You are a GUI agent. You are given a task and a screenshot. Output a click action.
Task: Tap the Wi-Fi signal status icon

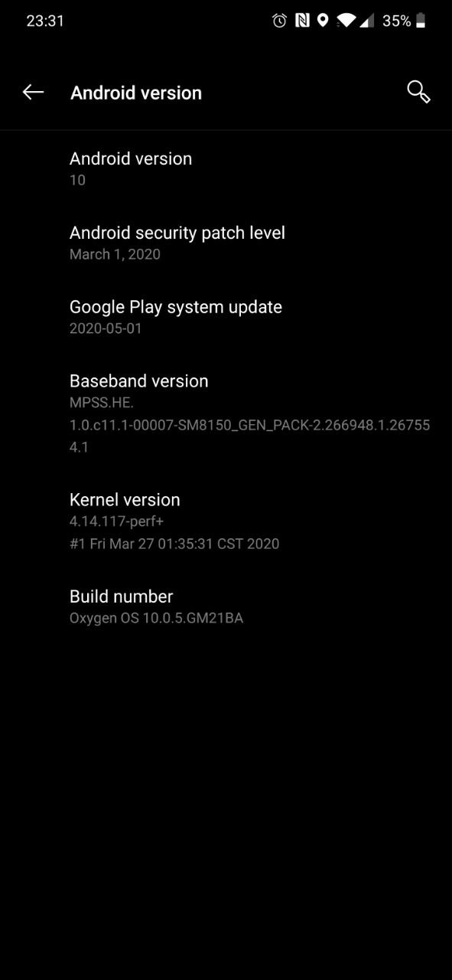pos(346,21)
